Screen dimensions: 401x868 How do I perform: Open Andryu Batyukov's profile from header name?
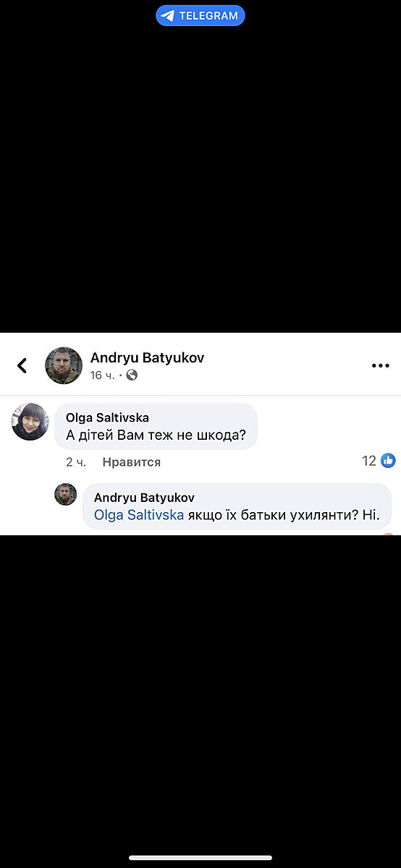tap(147, 357)
